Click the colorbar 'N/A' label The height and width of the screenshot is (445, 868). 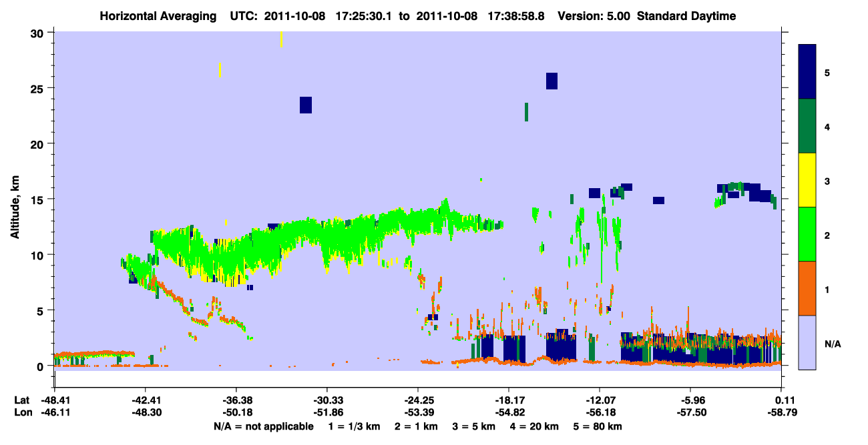pyautogui.click(x=833, y=344)
